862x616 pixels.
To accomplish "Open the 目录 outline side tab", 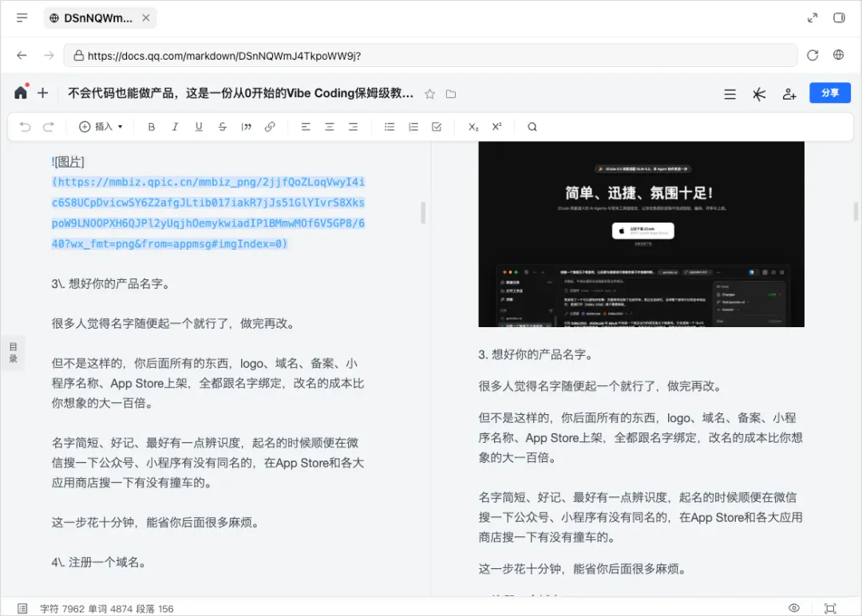I will (14, 352).
